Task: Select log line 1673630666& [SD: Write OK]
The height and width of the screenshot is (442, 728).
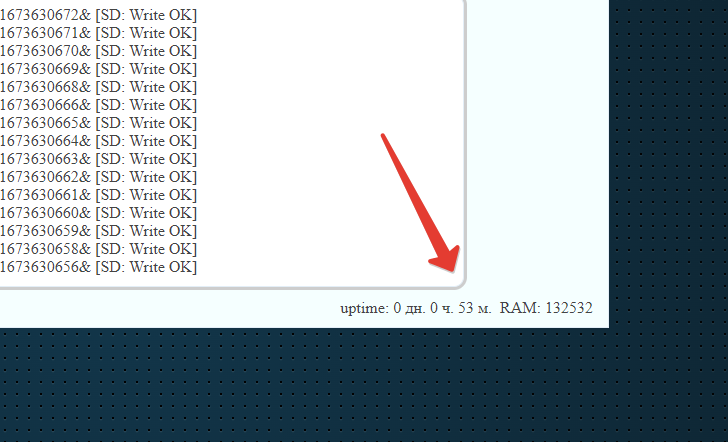Action: pos(98,105)
